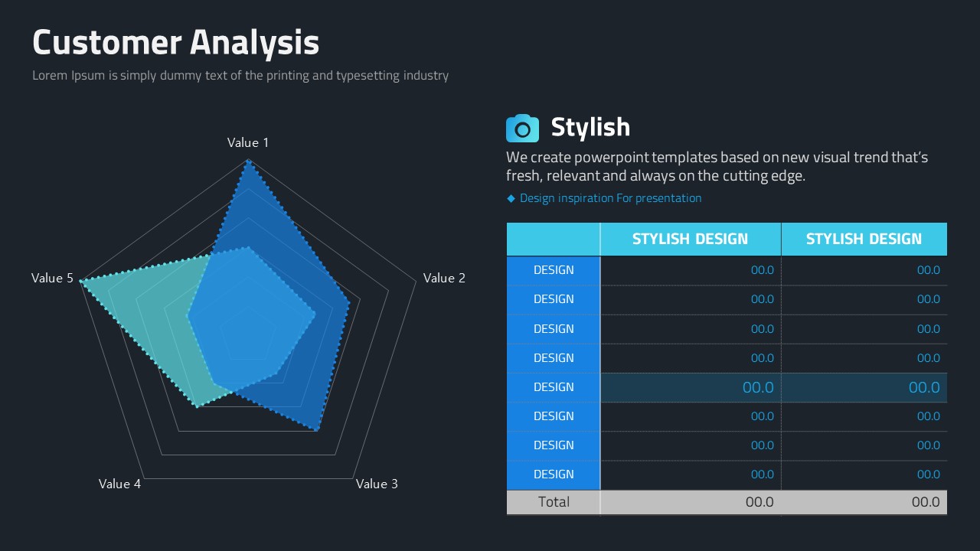Select the dark blue radar series peak at Value 1
This screenshot has width=980, height=551.
pyautogui.click(x=247, y=161)
